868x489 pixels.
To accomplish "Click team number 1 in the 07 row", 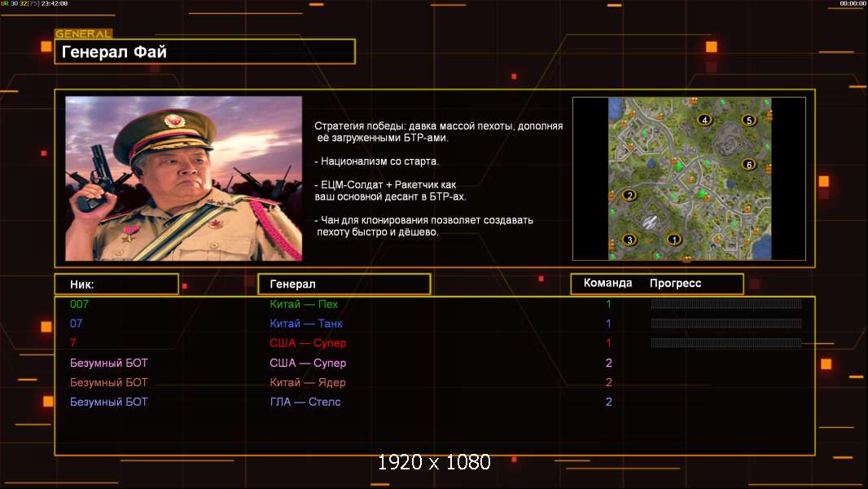I will click(x=608, y=324).
